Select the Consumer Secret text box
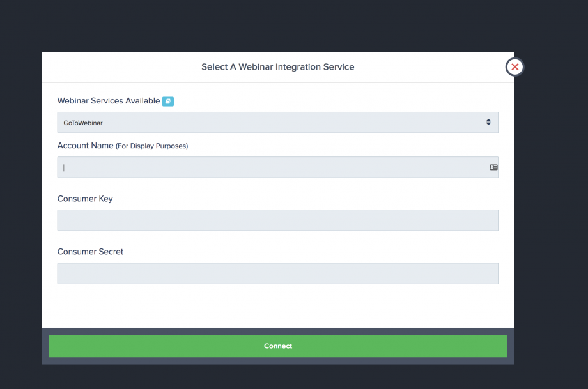 point(277,273)
